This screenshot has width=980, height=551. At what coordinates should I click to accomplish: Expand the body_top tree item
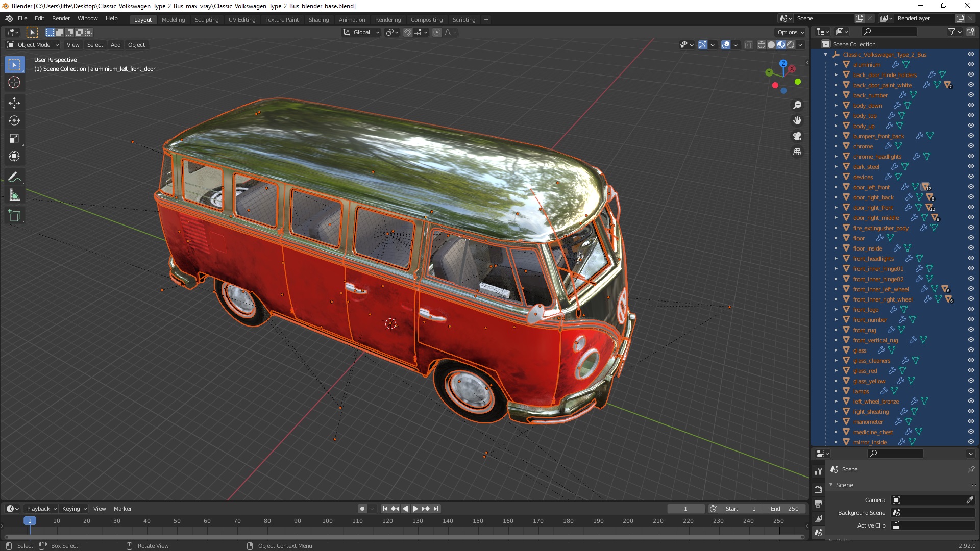836,116
